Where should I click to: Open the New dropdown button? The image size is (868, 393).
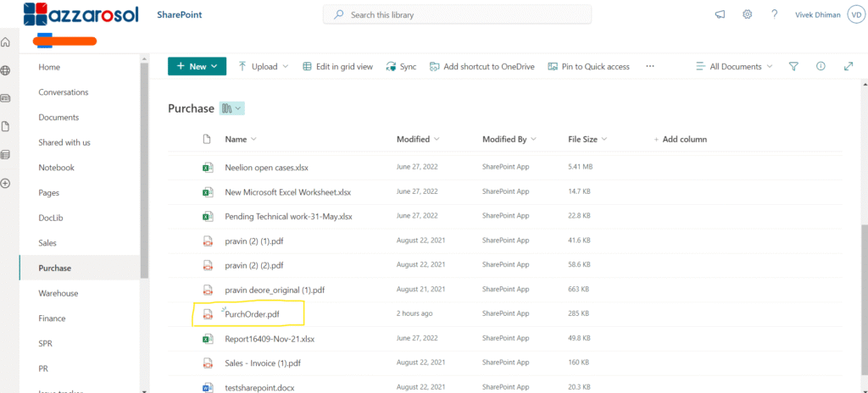197,66
